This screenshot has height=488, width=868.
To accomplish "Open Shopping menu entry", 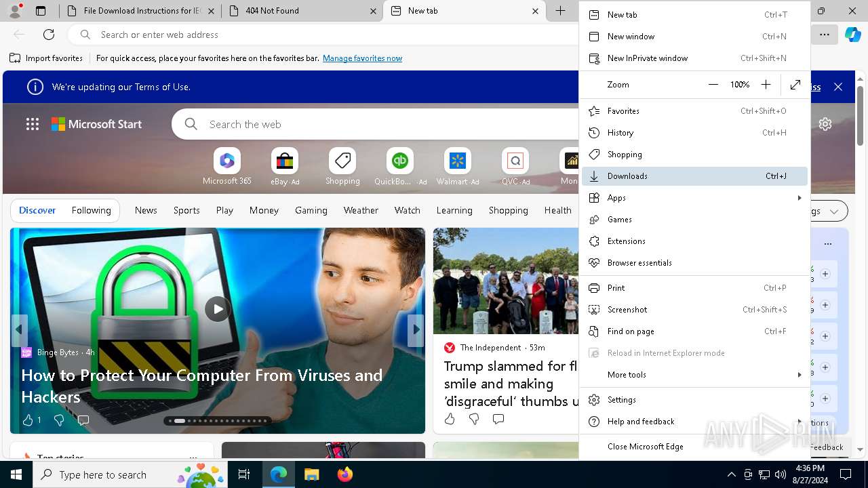I will (x=694, y=155).
